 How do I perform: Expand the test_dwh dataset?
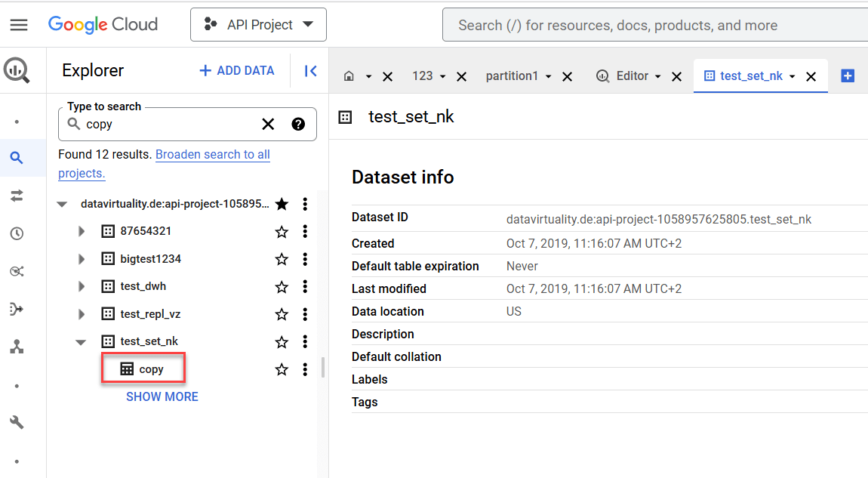pyautogui.click(x=81, y=286)
